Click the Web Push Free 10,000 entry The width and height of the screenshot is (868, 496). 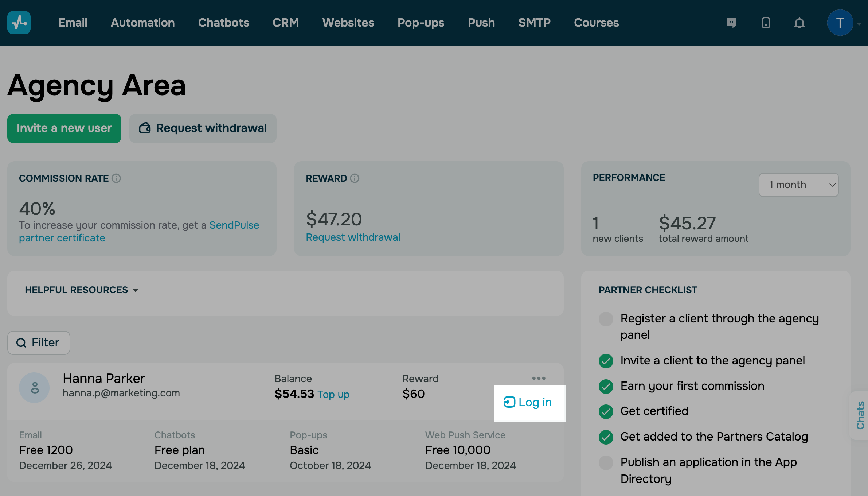[x=470, y=450]
